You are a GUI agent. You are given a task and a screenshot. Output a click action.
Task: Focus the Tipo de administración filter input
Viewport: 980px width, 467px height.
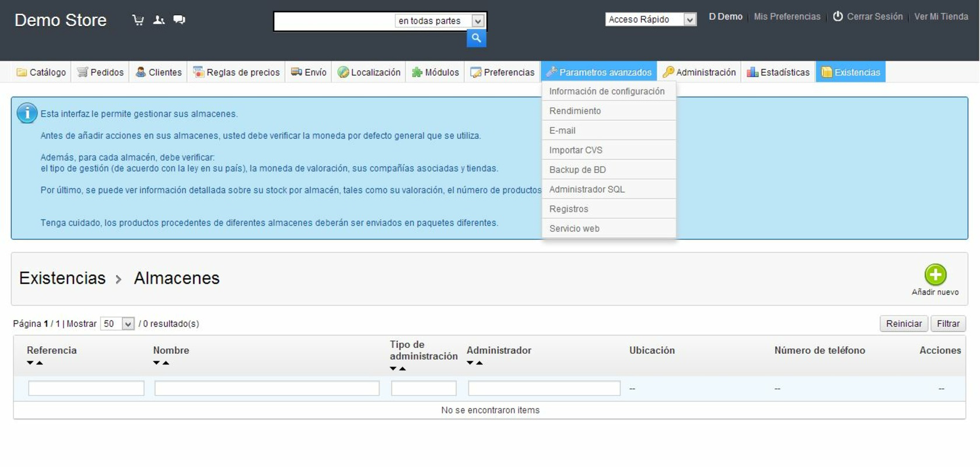(424, 388)
